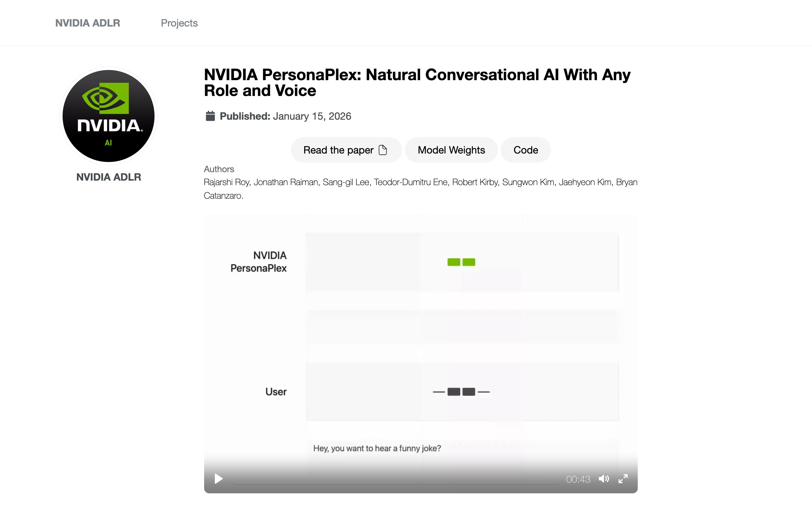Click the 'NVIDIA PersonaPlex' label in video
This screenshot has width=812, height=508.
pyautogui.click(x=258, y=262)
